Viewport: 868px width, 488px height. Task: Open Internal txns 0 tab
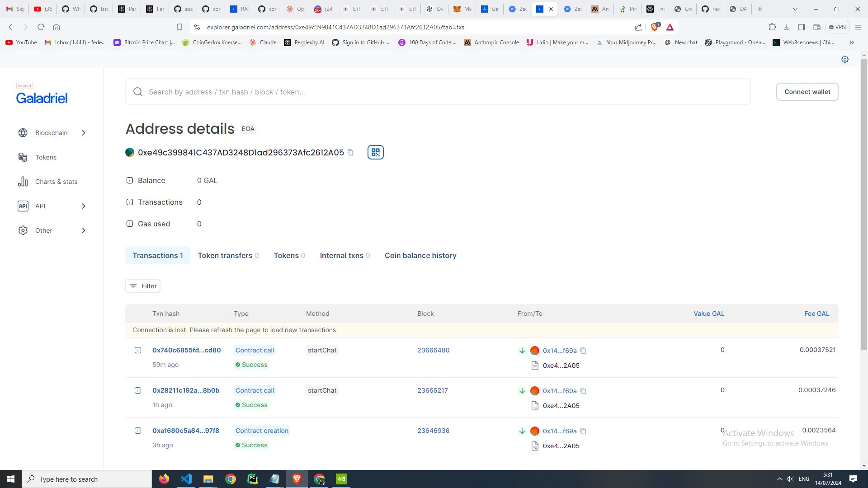(x=345, y=256)
